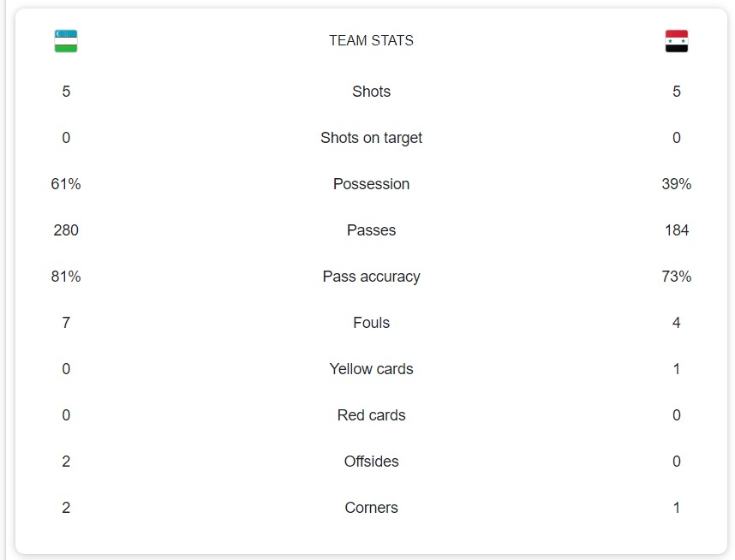Viewport: 735px width, 560px height.
Task: Click the 61% possession value
Action: [66, 184]
